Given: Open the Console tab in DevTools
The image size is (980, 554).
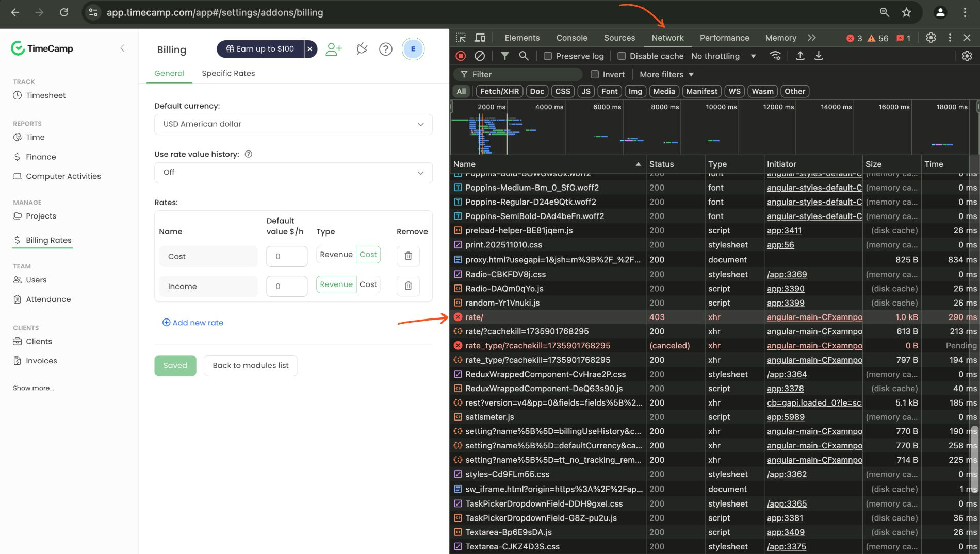Looking at the screenshot, I should 571,38.
